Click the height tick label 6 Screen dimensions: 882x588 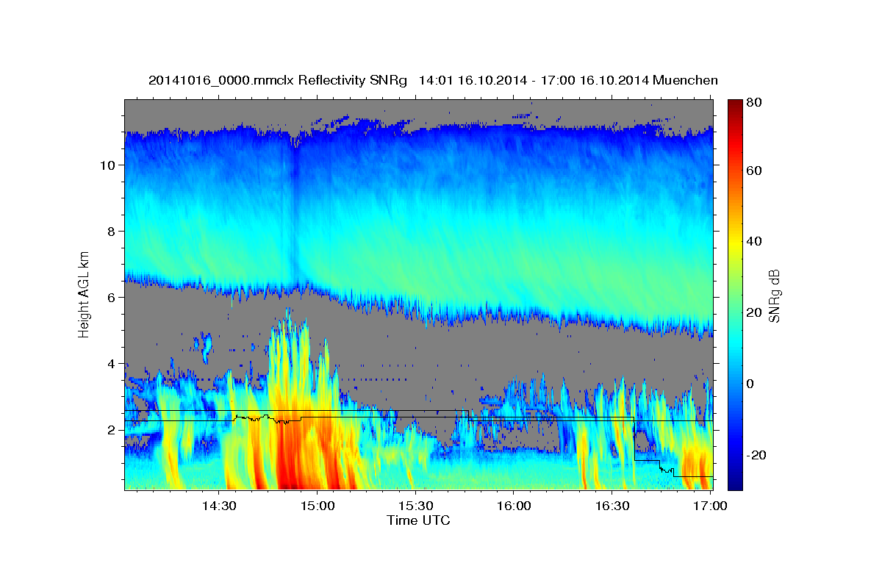pos(111,298)
